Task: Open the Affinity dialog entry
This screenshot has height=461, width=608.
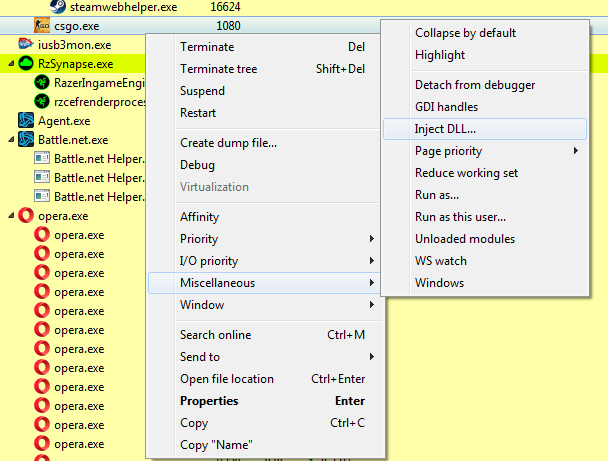Action: coord(264,217)
